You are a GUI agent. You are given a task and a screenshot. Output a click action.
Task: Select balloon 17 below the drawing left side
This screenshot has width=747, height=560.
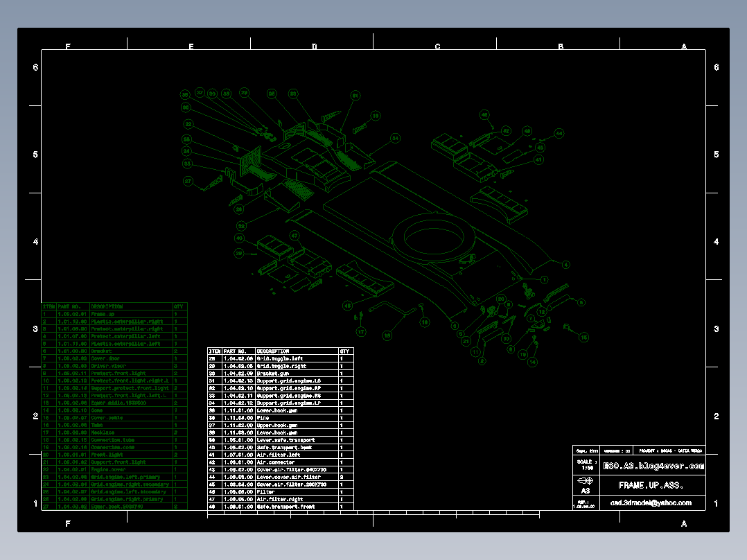pyautogui.click(x=361, y=331)
